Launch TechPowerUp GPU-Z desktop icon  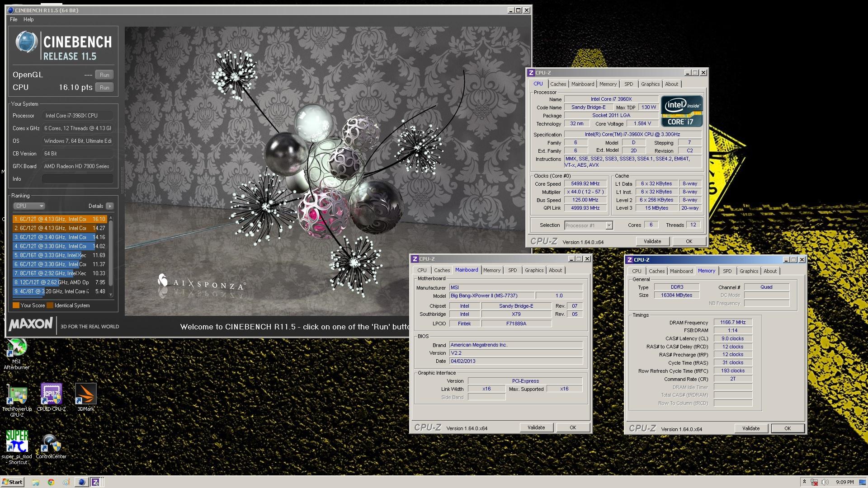click(x=17, y=400)
